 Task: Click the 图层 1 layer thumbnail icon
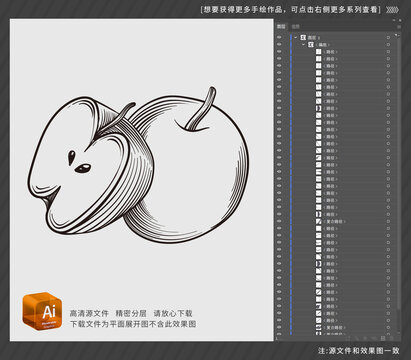[303, 37]
